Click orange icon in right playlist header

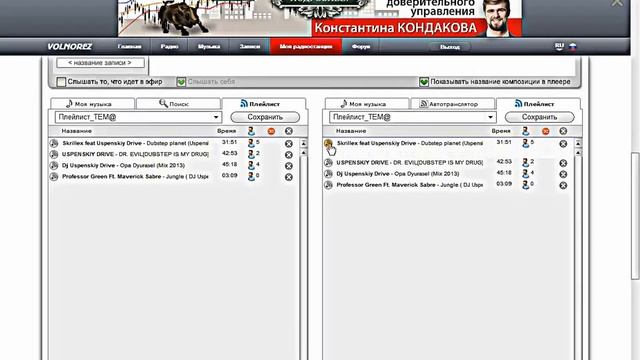[x=545, y=131]
